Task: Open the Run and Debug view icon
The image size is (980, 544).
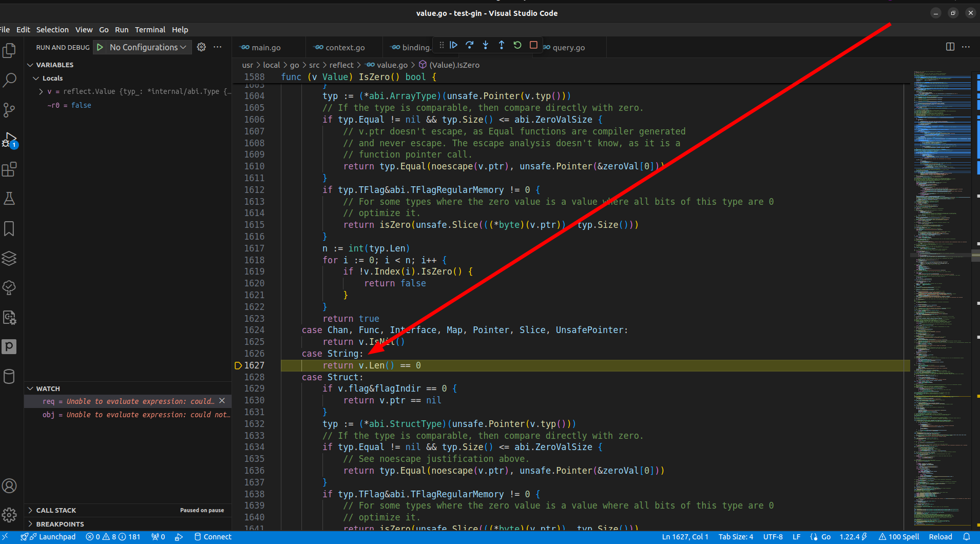Action: tap(9, 139)
